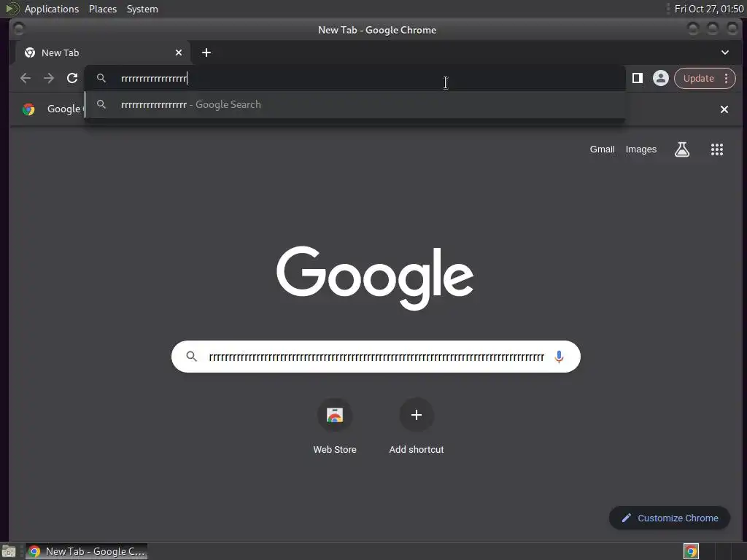Select the New Tab tab
747x560 pixels.
click(102, 52)
